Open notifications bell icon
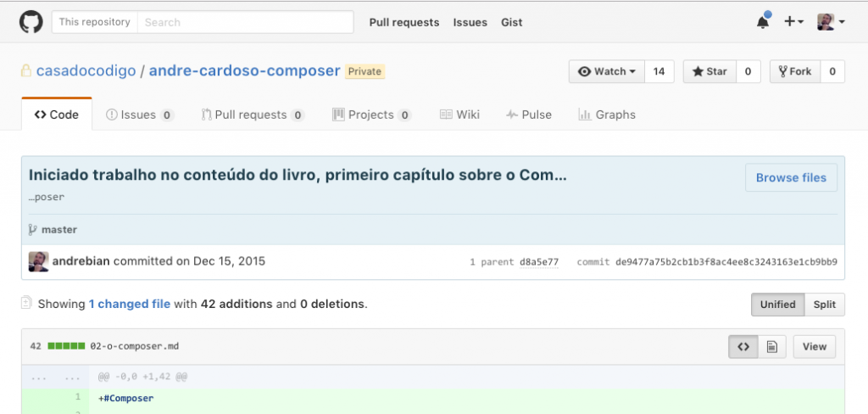Image resolution: width=868 pixels, height=414 pixels. point(763,21)
